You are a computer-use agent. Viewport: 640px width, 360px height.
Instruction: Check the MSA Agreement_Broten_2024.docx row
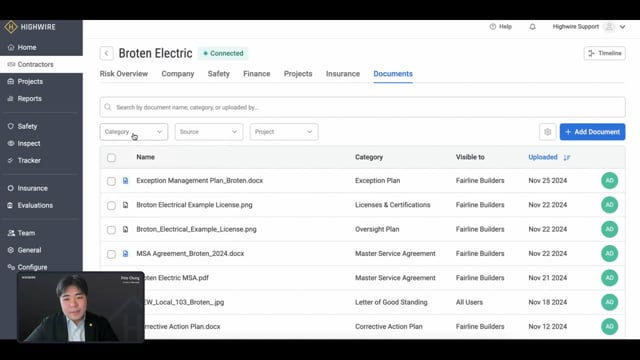click(111, 254)
